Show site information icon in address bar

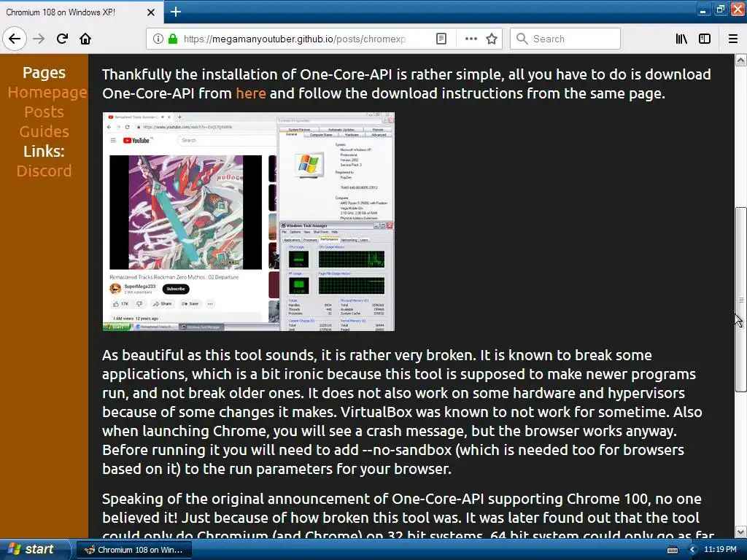tap(158, 39)
